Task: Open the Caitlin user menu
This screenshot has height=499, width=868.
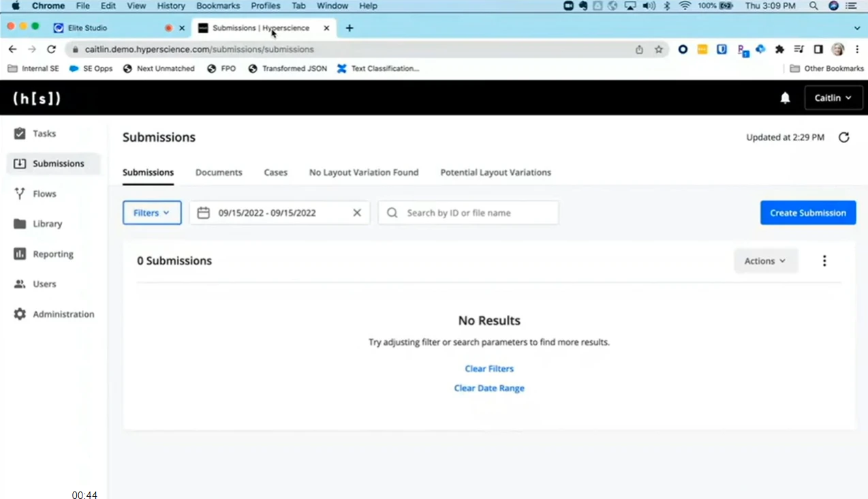Action: (x=833, y=97)
